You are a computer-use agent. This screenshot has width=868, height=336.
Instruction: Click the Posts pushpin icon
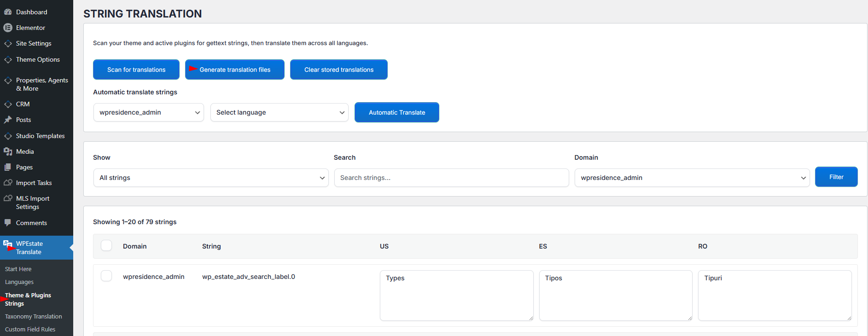click(x=8, y=120)
